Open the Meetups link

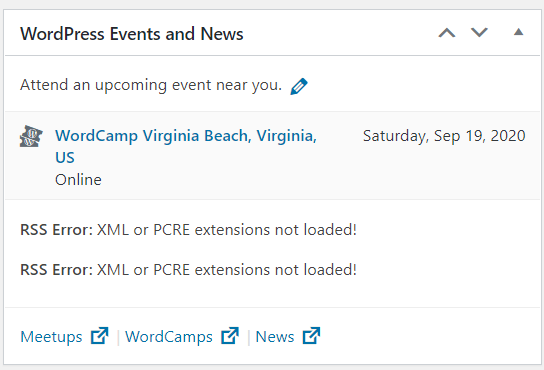click(x=51, y=337)
